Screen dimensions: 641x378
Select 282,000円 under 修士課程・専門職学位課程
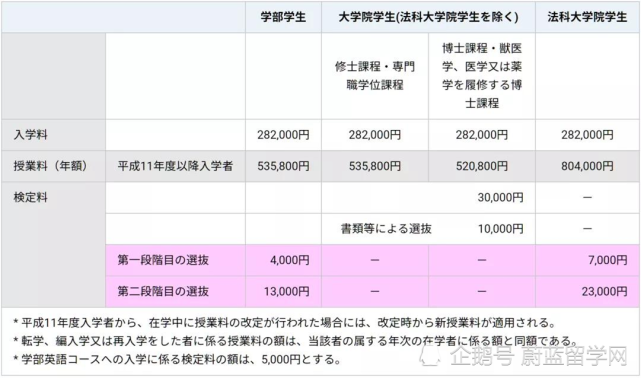pyautogui.click(x=375, y=135)
